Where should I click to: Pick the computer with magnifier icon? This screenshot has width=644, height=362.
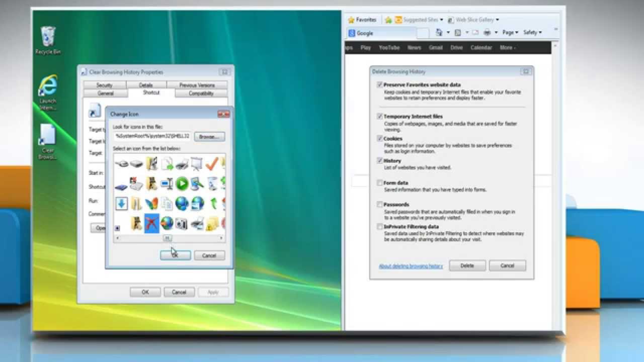(197, 184)
